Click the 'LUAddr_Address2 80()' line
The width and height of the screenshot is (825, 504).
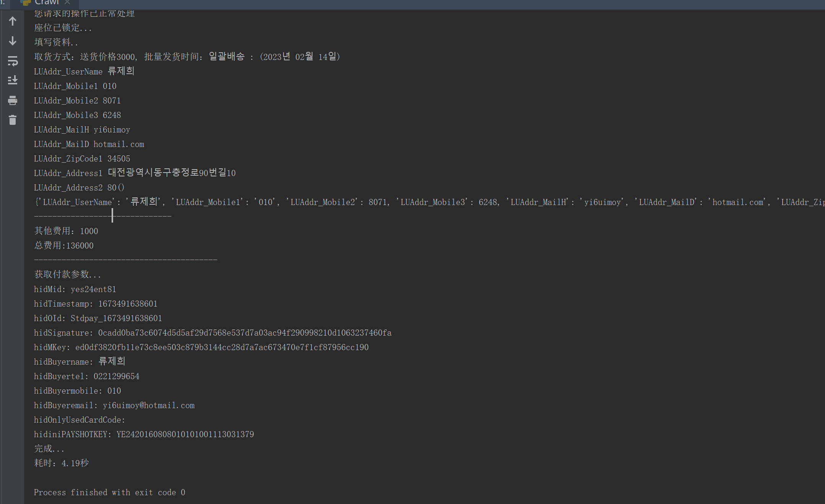click(x=79, y=188)
